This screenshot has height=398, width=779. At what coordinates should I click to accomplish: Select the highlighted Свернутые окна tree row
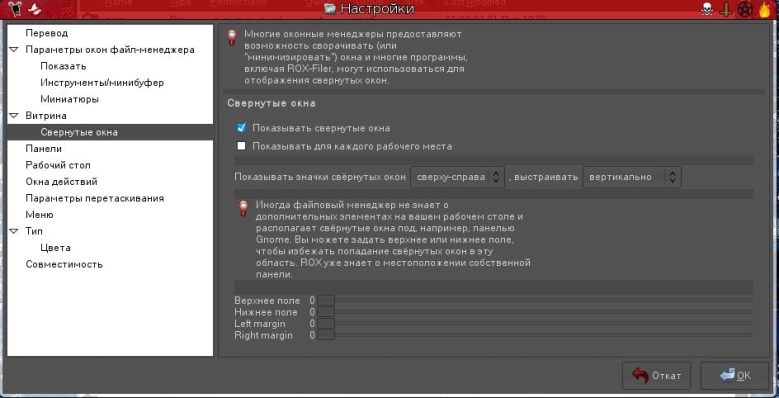[110, 132]
